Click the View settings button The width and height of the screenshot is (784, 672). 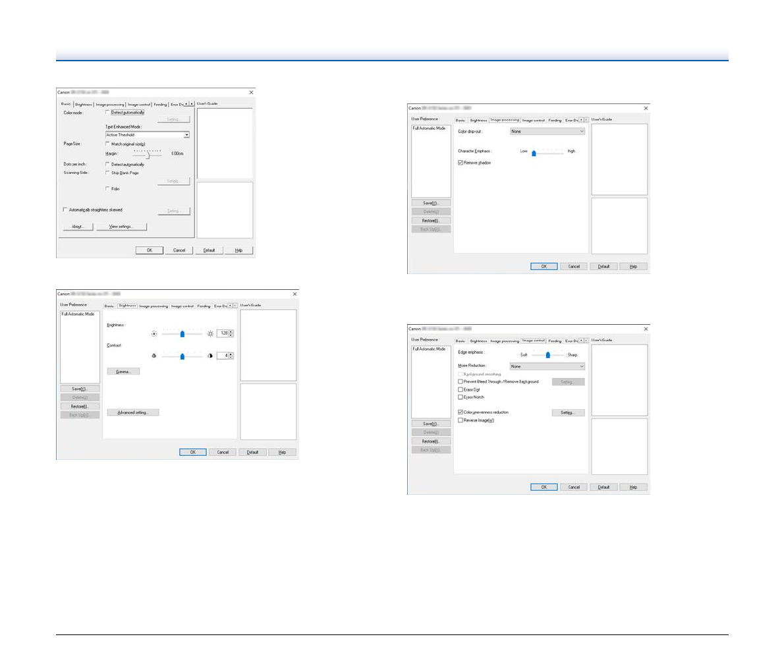point(121,227)
